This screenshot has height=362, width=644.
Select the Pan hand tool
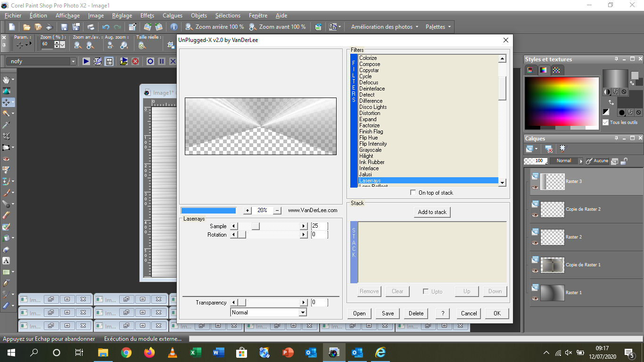[x=7, y=80]
